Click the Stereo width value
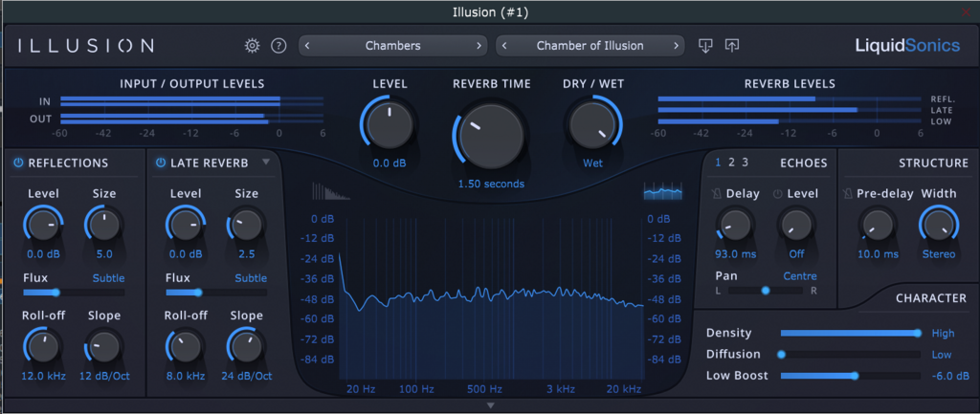 coord(939,254)
